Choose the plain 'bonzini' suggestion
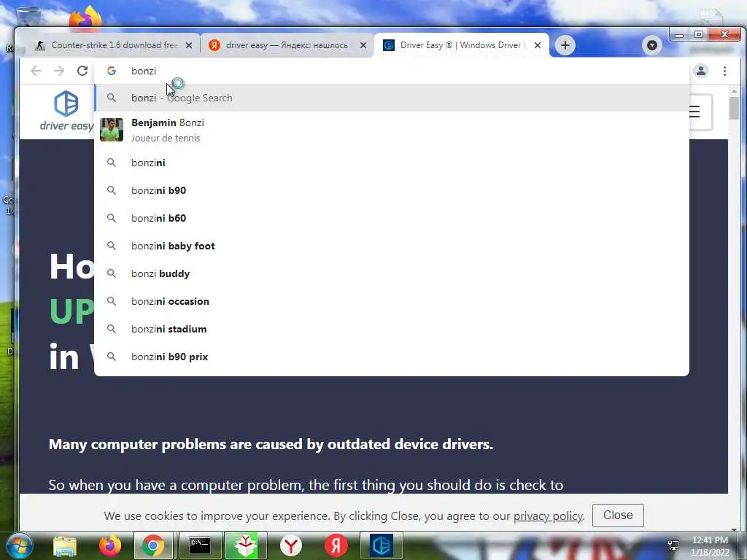The width and height of the screenshot is (747, 560). [x=392, y=163]
